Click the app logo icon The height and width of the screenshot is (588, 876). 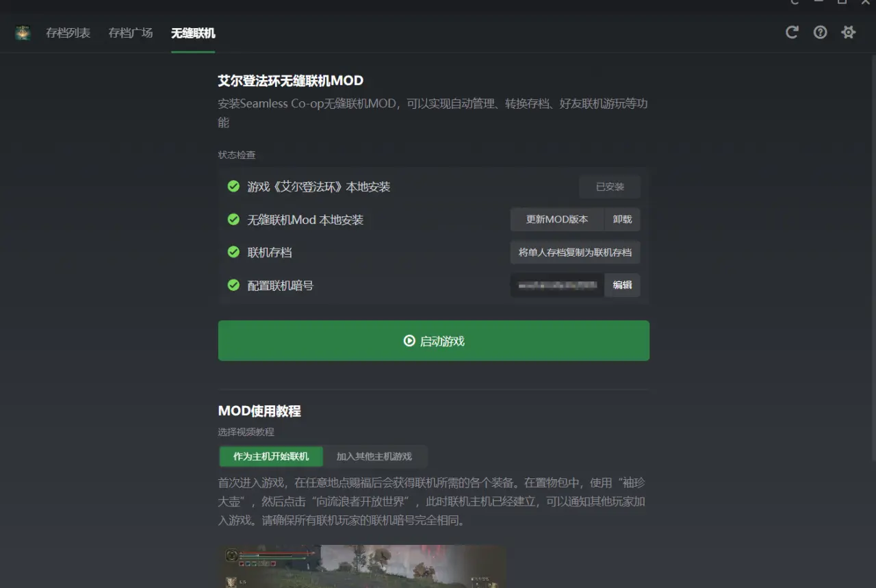click(23, 32)
